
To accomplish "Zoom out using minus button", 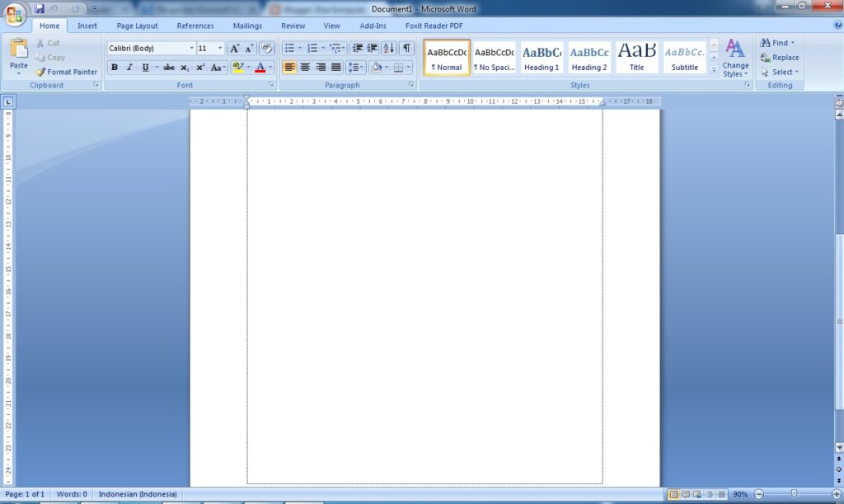I will [759, 494].
